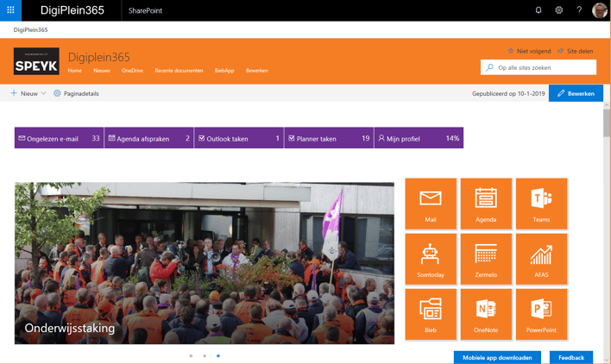Select the third carousel dot

[x=218, y=356]
